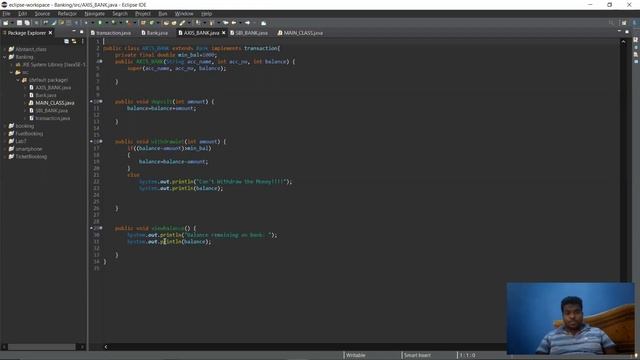Select SBI_BANK.java in Package Explorer
Image resolution: width=640 pixels, height=360 pixels.
coord(48,110)
